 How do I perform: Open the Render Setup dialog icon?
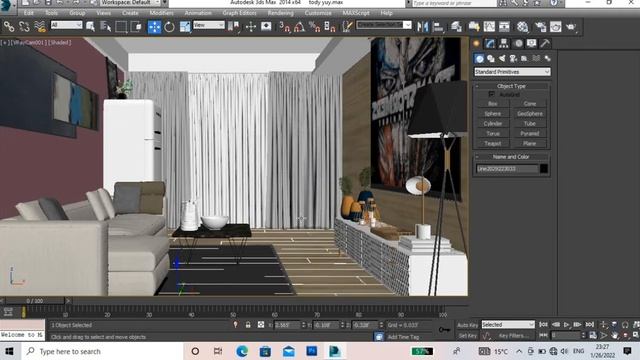point(540,27)
